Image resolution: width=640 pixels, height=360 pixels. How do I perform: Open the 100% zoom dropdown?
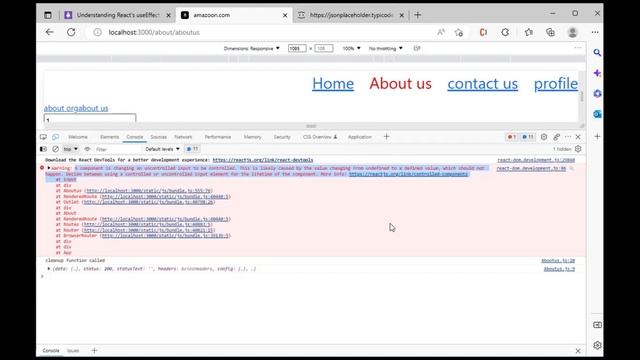(351, 48)
